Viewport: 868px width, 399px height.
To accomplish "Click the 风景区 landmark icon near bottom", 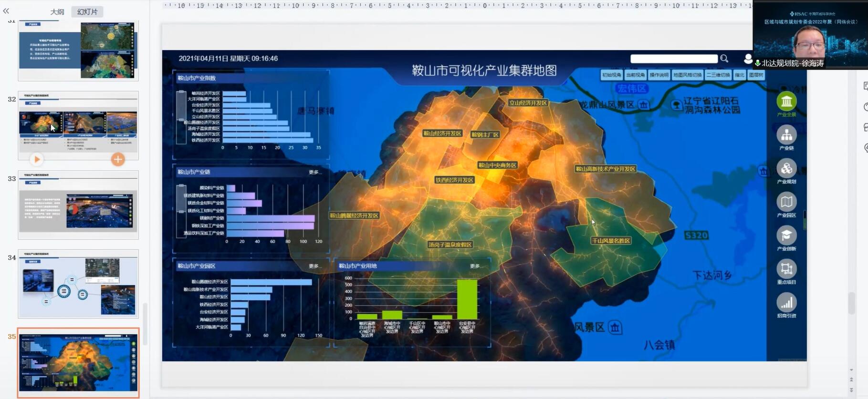I will (x=615, y=327).
